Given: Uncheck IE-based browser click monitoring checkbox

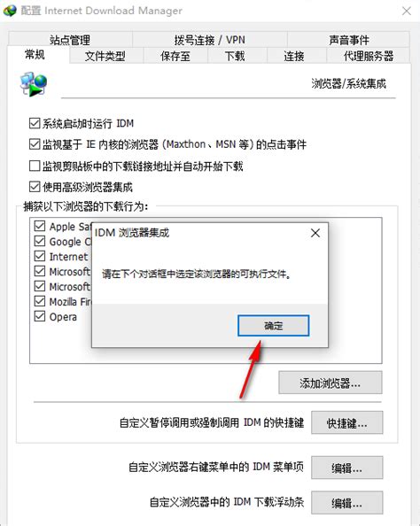Looking at the screenshot, I should tap(35, 144).
